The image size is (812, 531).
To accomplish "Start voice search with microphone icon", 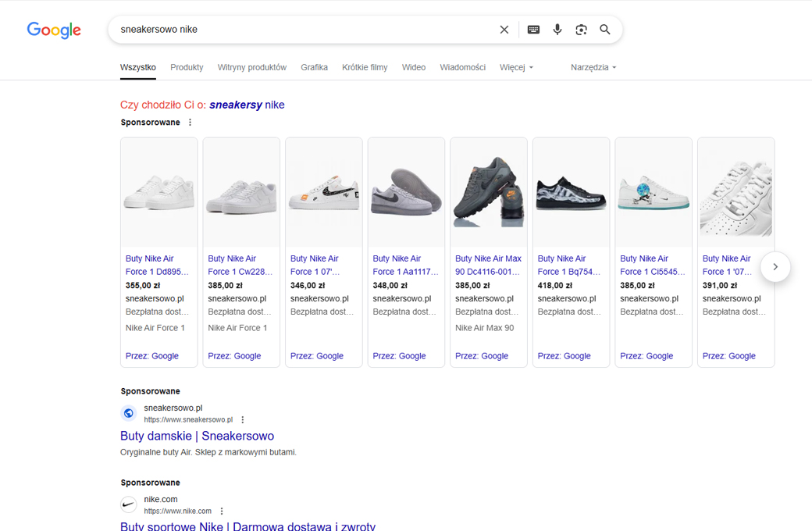I will [x=557, y=30].
